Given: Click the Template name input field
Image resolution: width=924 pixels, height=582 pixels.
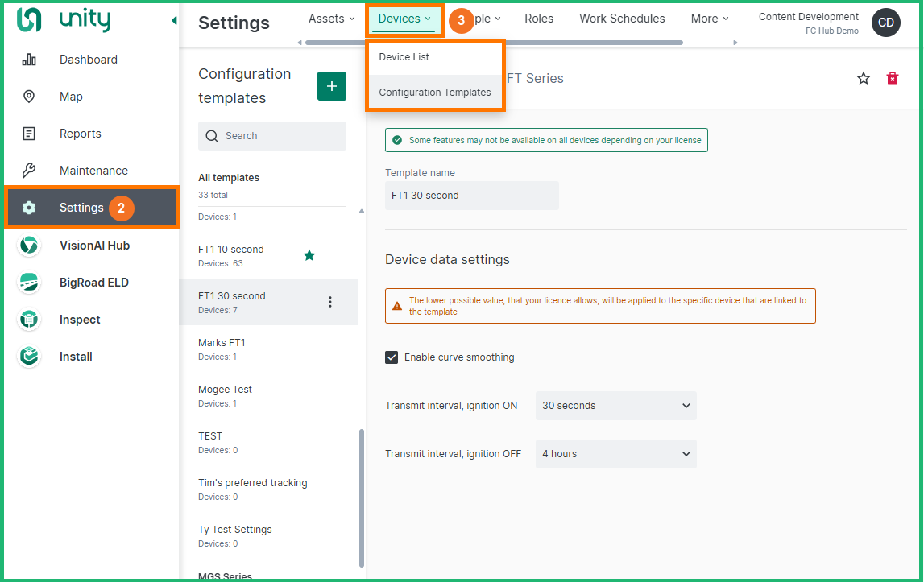Looking at the screenshot, I should coord(471,196).
